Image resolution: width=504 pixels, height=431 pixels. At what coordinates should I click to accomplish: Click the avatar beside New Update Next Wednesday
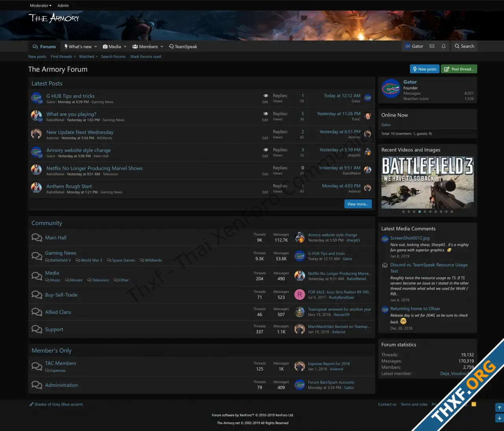click(36, 134)
